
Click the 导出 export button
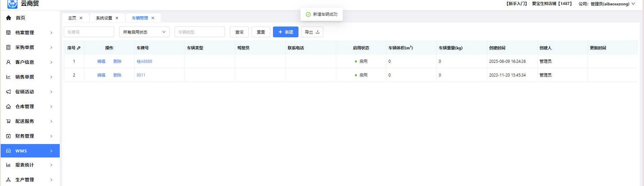[312, 32]
